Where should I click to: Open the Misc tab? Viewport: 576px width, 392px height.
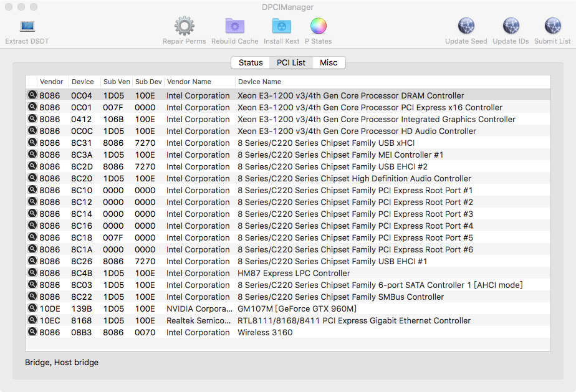[x=329, y=63]
